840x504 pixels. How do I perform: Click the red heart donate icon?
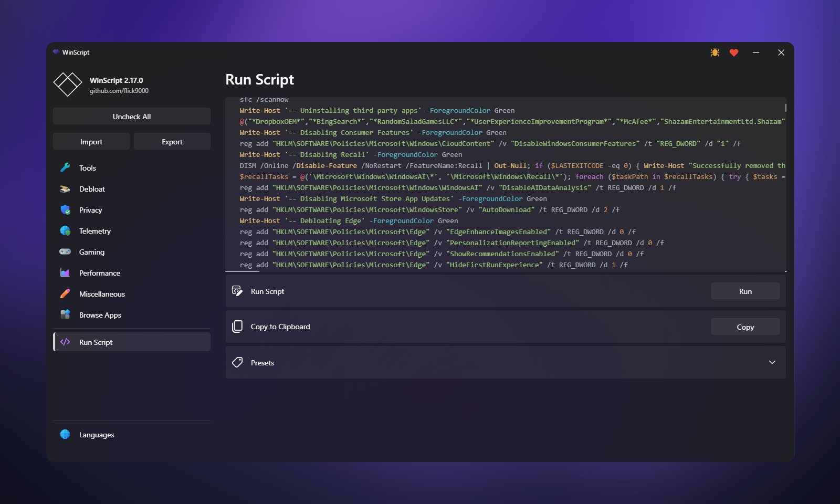pyautogui.click(x=734, y=52)
